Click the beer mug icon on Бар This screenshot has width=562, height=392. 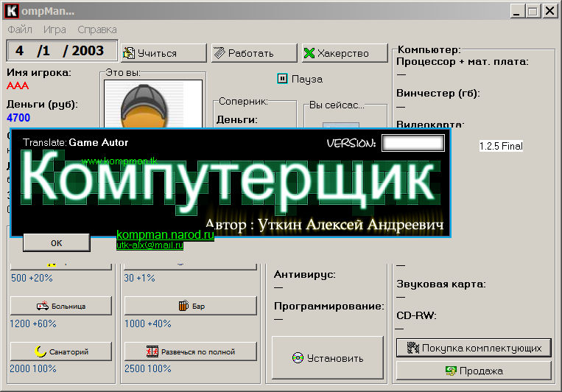(183, 306)
